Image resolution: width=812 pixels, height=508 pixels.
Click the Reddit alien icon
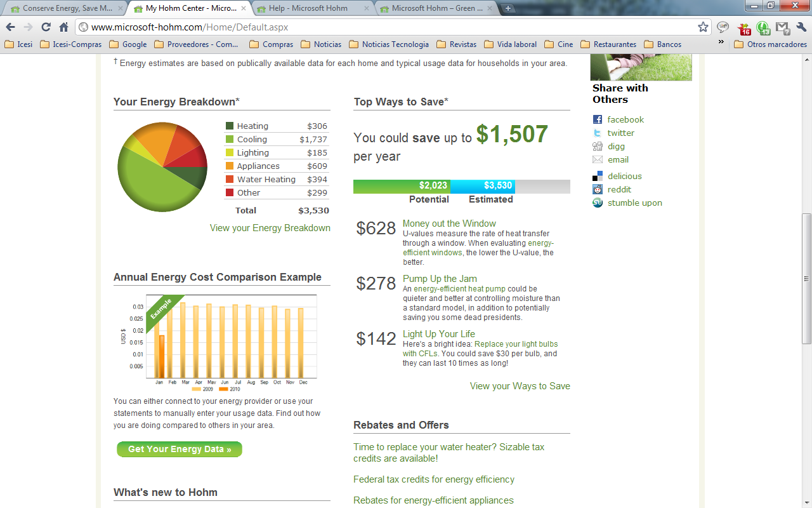pos(597,189)
